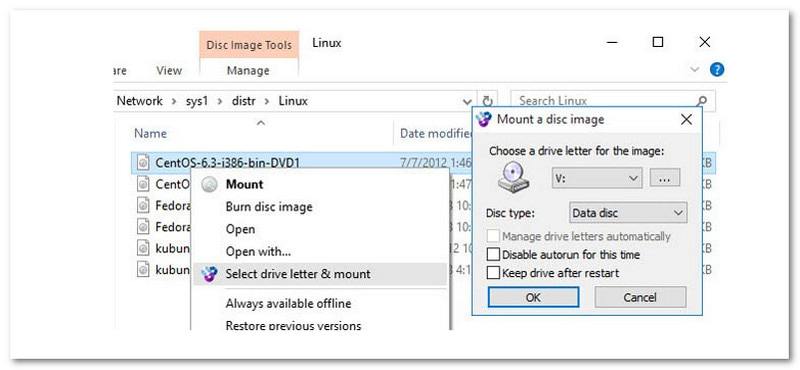
Task: Click sys1 in the address path
Action: [x=197, y=101]
